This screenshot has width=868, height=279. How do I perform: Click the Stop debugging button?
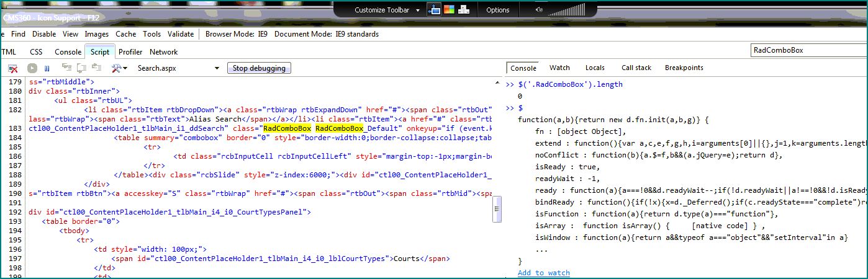coord(259,68)
